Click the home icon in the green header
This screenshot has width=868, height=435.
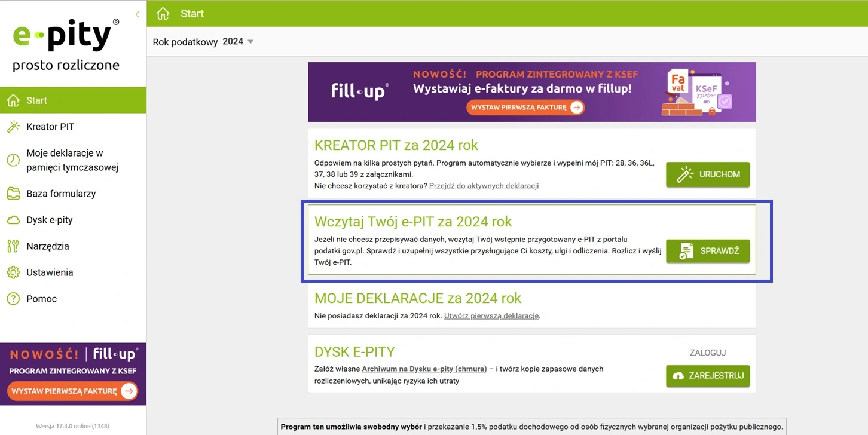tap(162, 13)
